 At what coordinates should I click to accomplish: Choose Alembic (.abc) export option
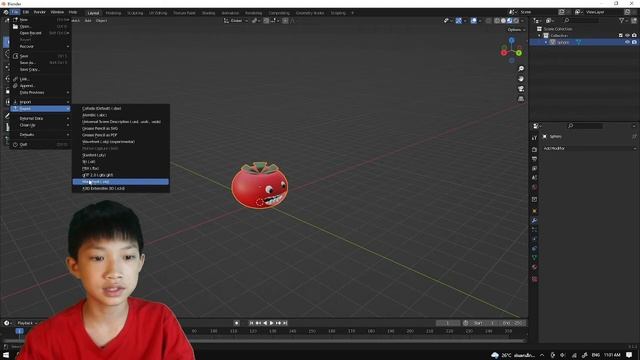point(120,115)
